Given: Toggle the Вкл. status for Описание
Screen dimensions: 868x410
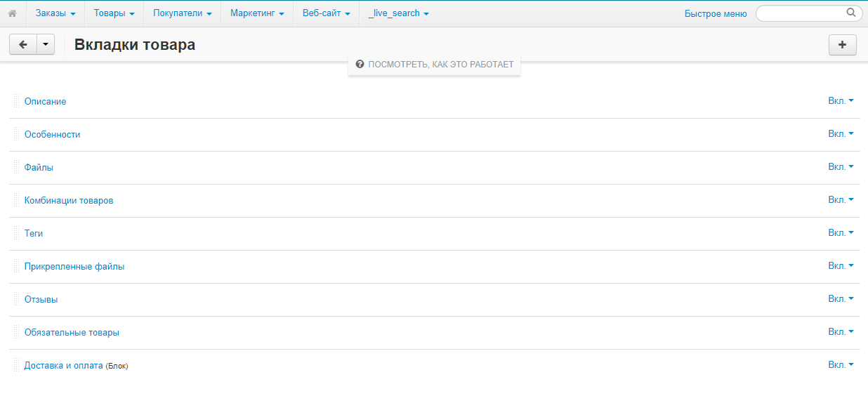Looking at the screenshot, I should (x=840, y=101).
